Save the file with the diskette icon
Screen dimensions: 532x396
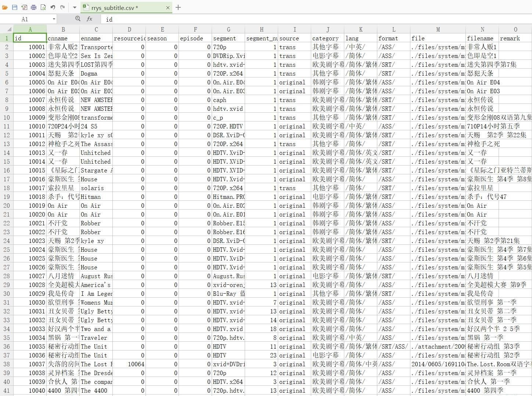tap(15, 7)
